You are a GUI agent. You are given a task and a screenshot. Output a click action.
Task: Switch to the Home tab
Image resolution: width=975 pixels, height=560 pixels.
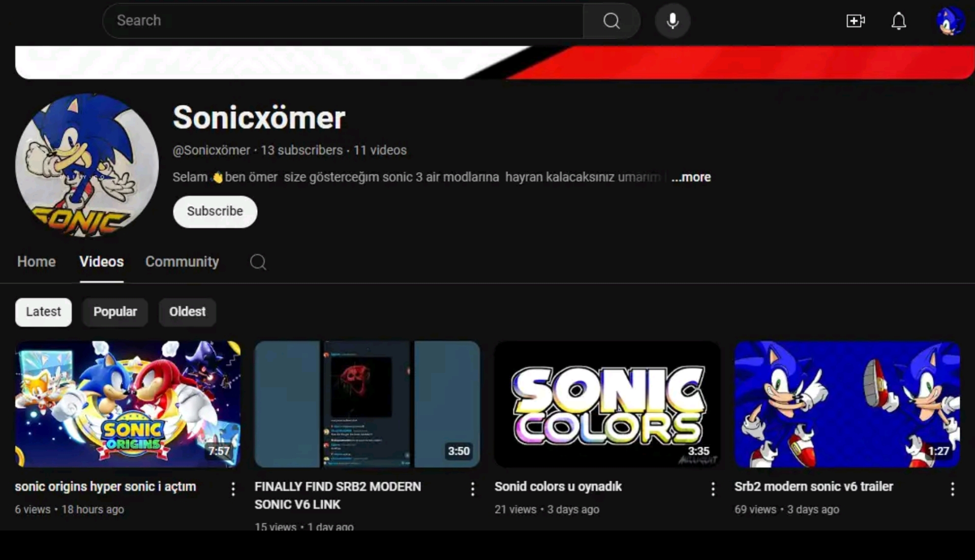pos(36,262)
